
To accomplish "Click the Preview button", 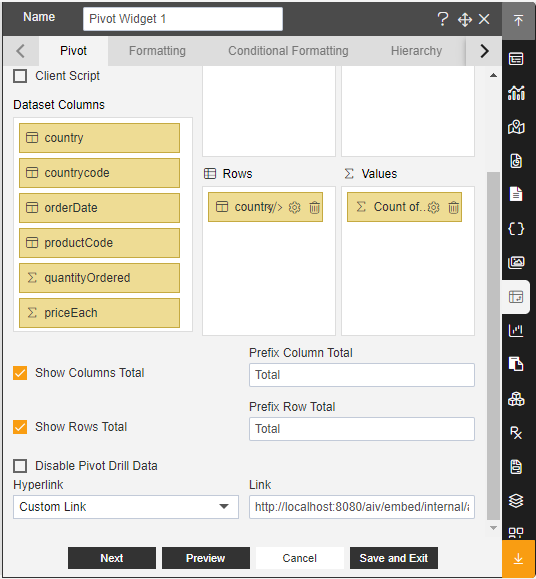I will pos(206,558).
